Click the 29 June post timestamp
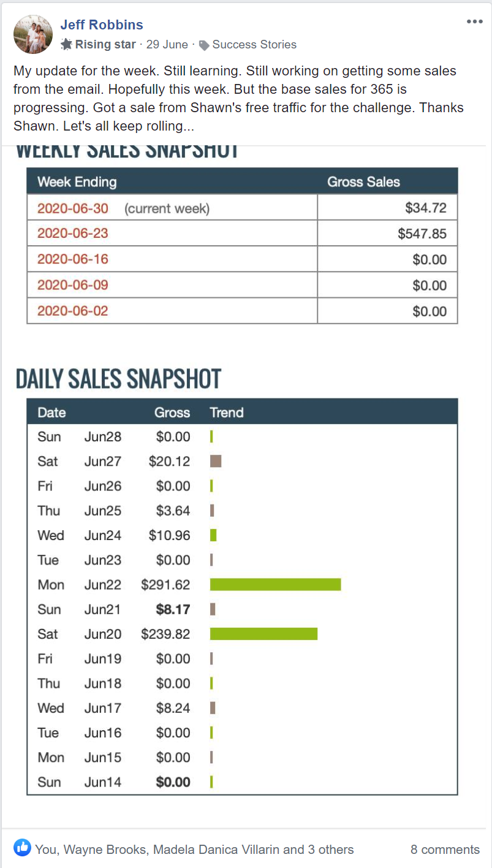Viewport: 492px width, 868px height. coord(167,45)
